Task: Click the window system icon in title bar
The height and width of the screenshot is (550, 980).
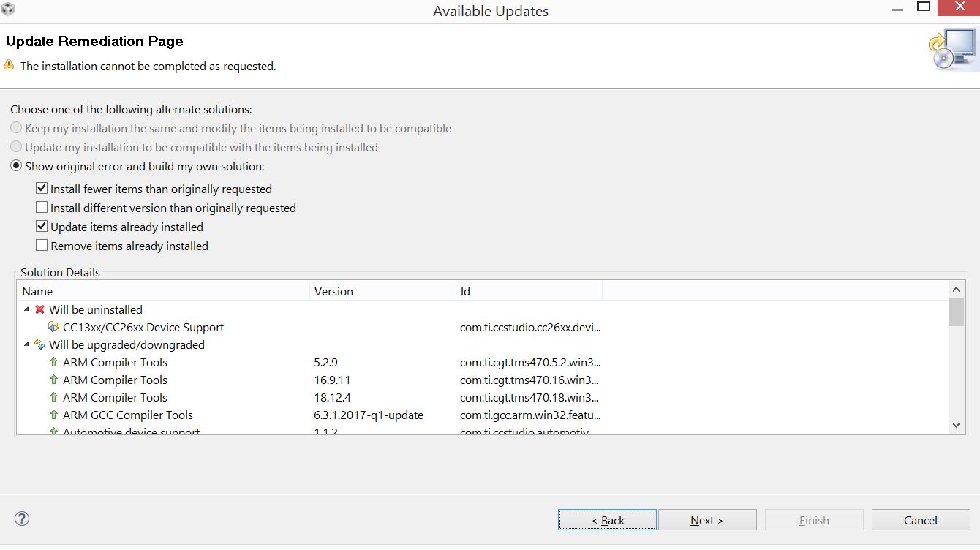Action: [x=9, y=10]
